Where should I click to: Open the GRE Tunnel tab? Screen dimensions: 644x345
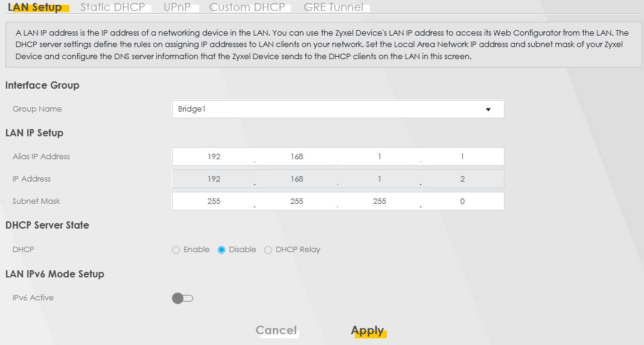point(333,8)
